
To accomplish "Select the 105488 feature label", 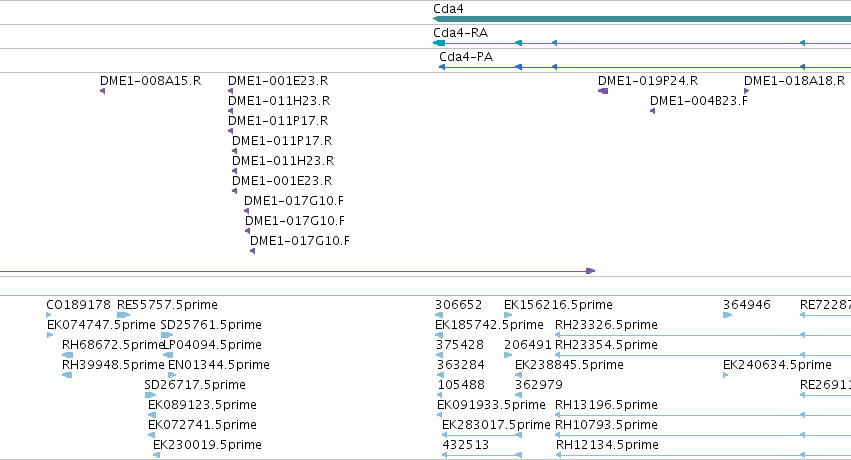I will tap(461, 385).
